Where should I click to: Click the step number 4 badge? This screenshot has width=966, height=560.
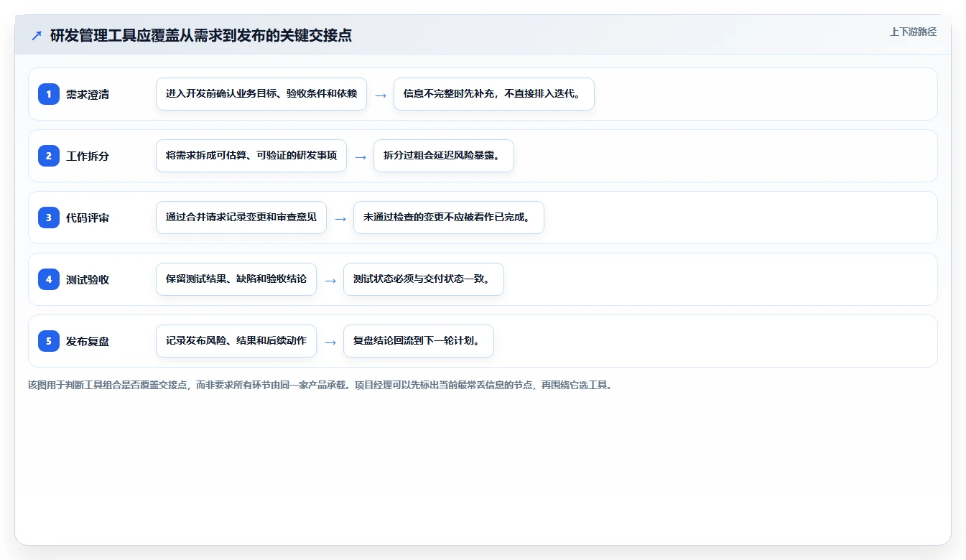pos(49,279)
